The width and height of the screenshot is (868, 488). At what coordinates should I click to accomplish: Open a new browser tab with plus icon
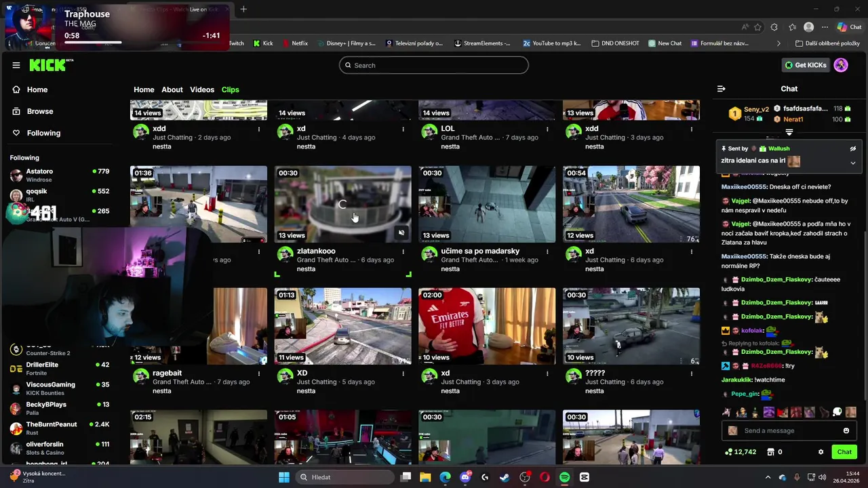point(243,9)
